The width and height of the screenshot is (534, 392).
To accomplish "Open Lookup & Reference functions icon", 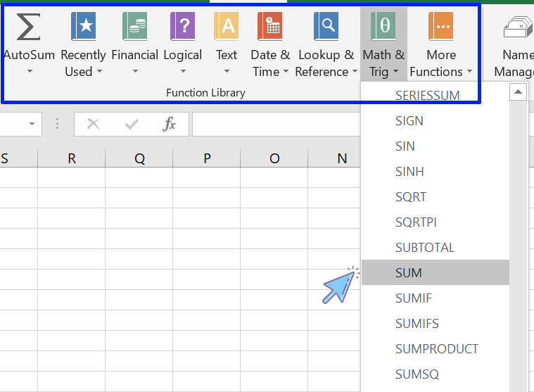I will 326,26.
